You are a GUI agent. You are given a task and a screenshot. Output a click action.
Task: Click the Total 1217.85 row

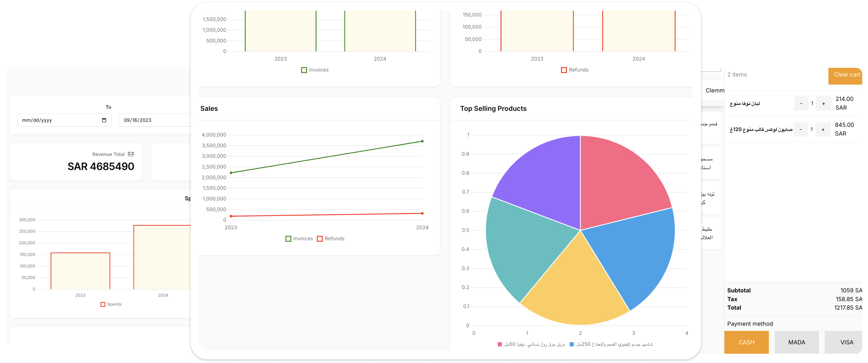coord(794,308)
